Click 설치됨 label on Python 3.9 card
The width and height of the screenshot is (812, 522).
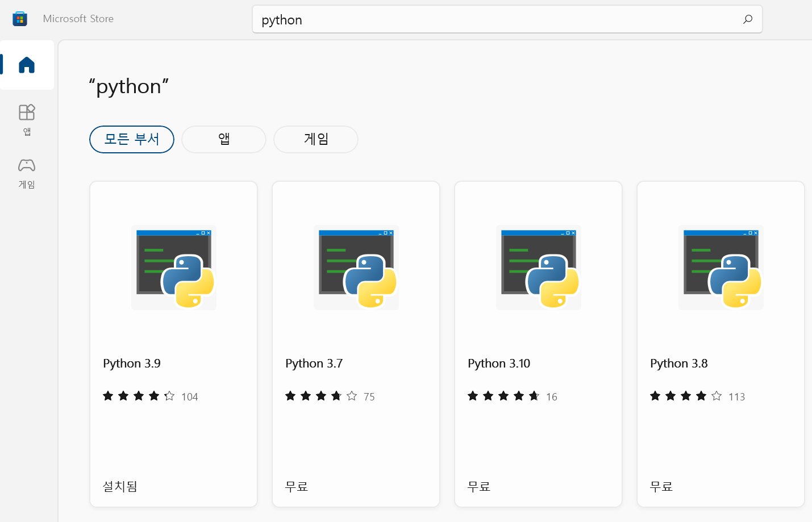pos(120,486)
